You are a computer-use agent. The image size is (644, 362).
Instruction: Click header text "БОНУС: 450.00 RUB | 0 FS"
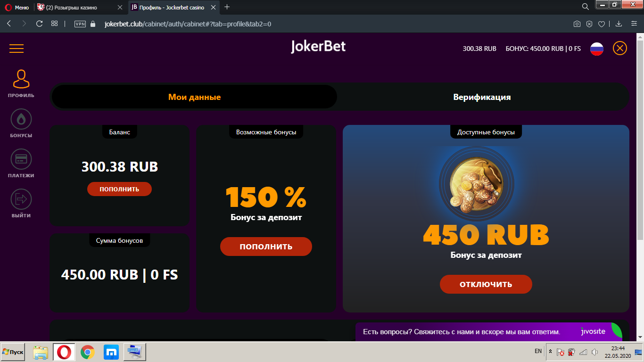pos(543,49)
